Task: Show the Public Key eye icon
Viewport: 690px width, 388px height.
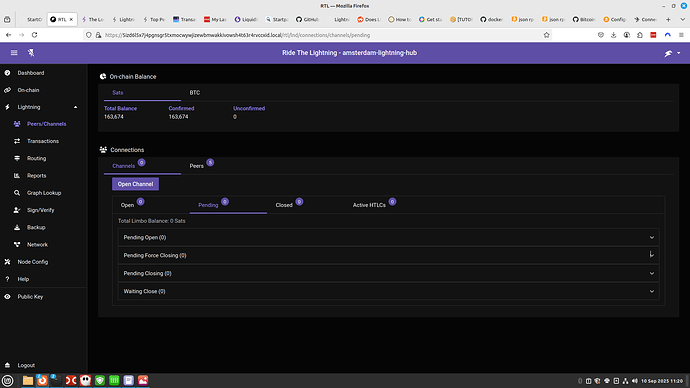Action: pyautogui.click(x=7, y=297)
